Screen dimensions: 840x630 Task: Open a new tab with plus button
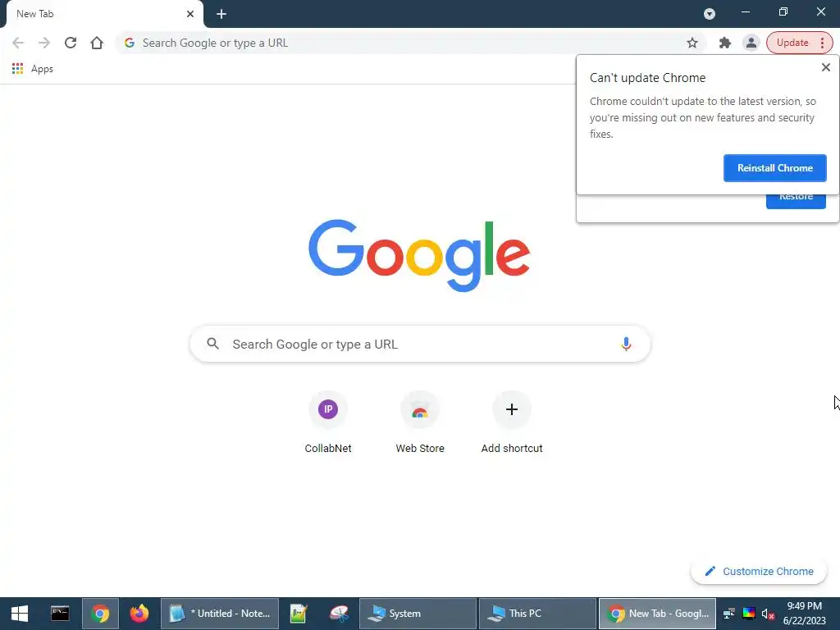pyautogui.click(x=221, y=14)
